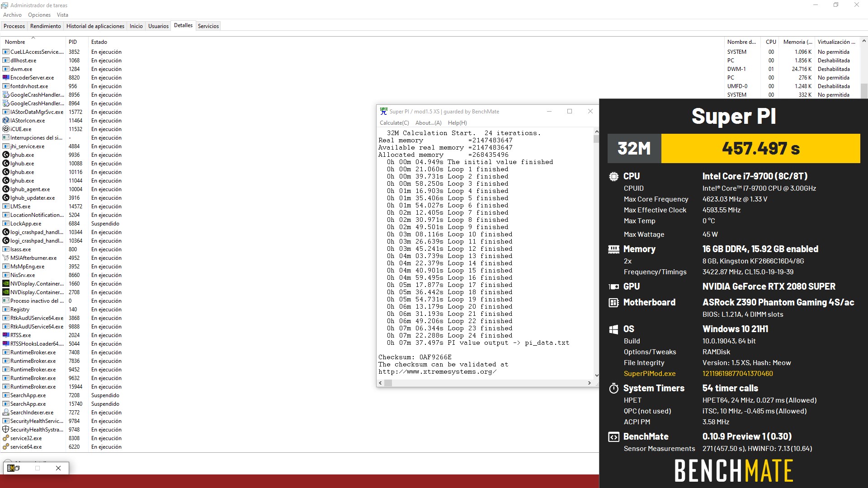Screen dimensions: 868x488
Task: Click the hash 12119619877041370460 in BenchMate
Action: pyautogui.click(x=737, y=374)
